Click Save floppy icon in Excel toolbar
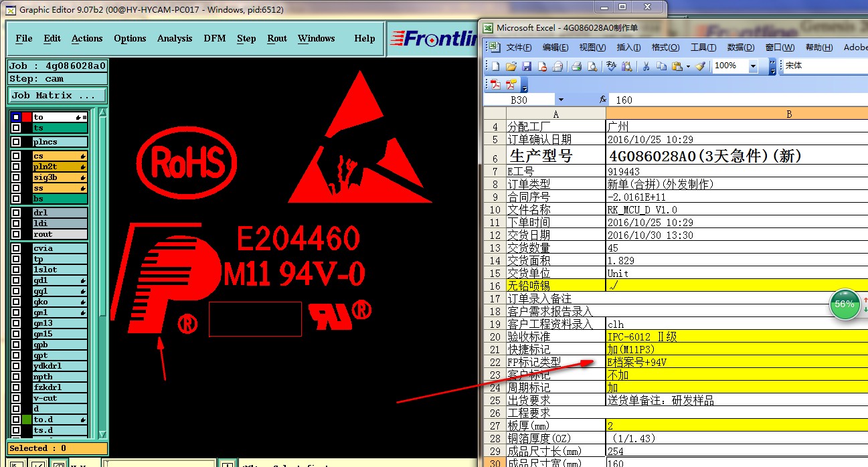The width and height of the screenshot is (868, 467). coord(526,66)
